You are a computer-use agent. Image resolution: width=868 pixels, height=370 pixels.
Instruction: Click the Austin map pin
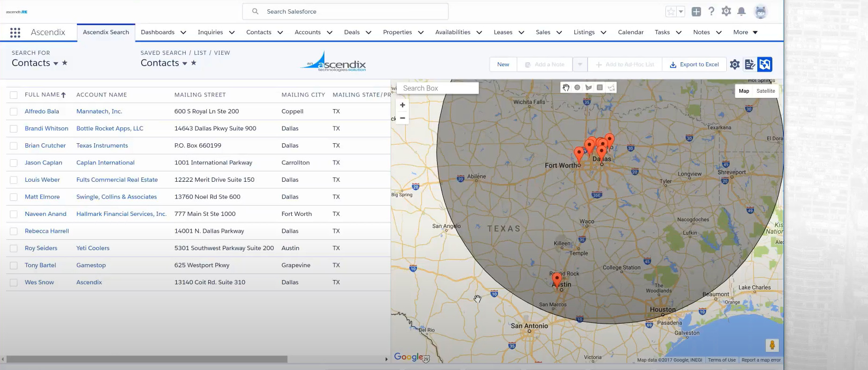(557, 280)
